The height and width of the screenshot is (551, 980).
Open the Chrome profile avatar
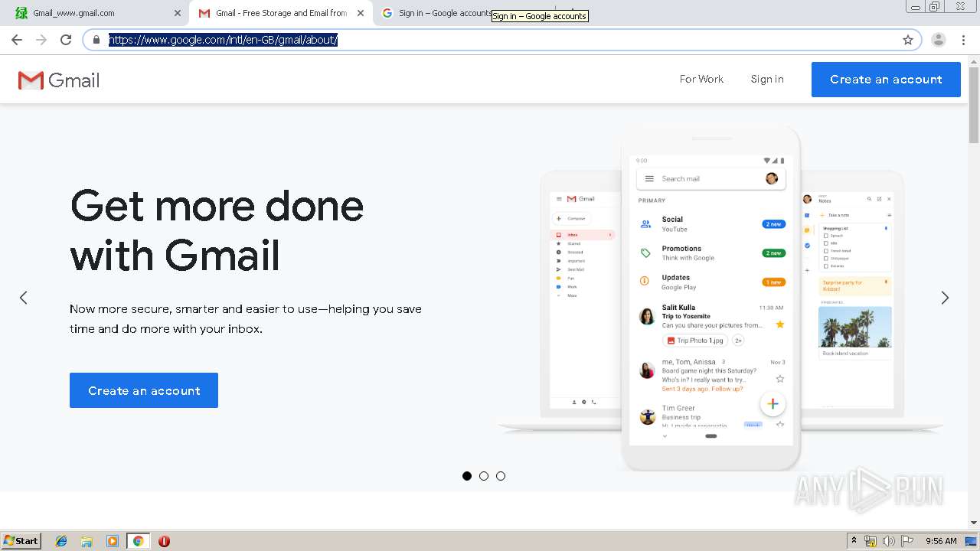pos(939,40)
